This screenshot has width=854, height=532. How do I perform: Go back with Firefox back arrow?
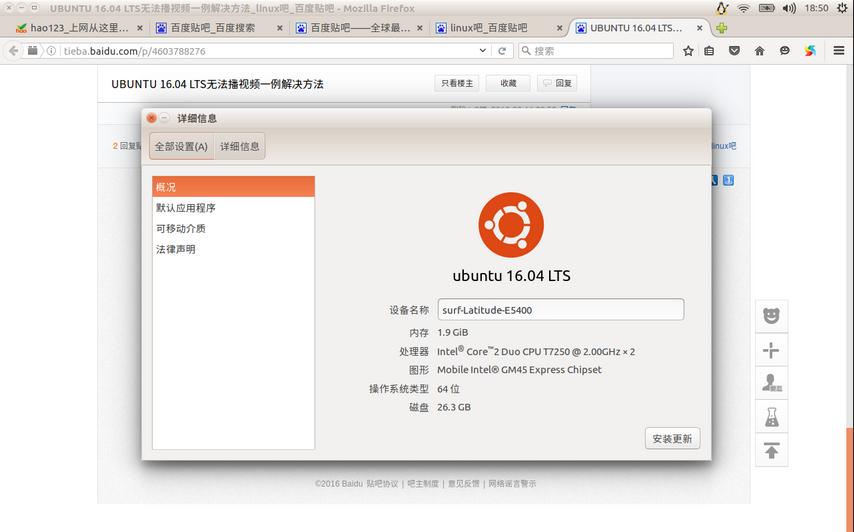point(13,51)
